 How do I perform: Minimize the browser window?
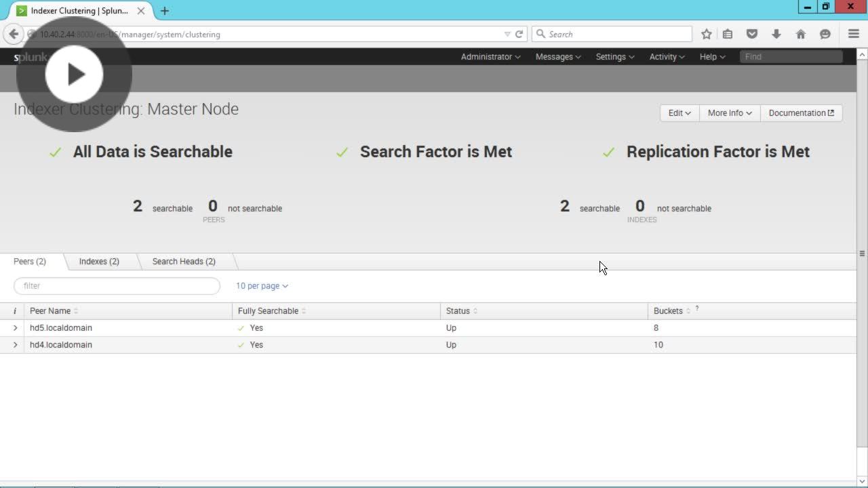[x=807, y=7]
